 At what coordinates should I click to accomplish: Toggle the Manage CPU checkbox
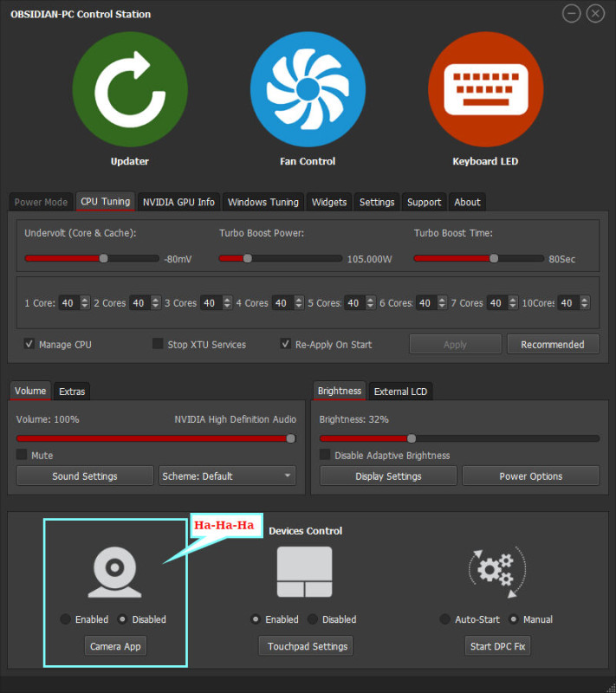tap(29, 344)
